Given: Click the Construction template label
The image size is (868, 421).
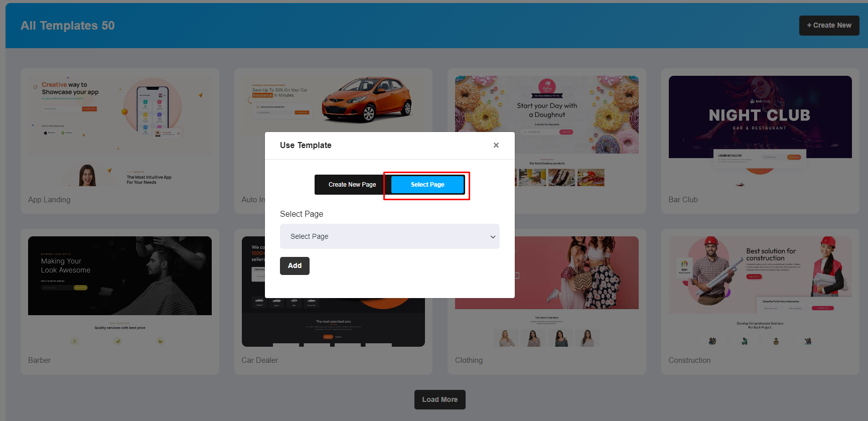Looking at the screenshot, I should click(x=689, y=360).
